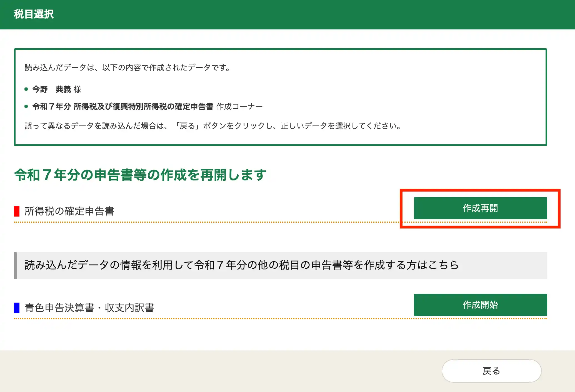Screen dimensions: 575x392
Task: Click the 令和7年分の申告書等の作成を再開します heading
Action: (x=140, y=175)
